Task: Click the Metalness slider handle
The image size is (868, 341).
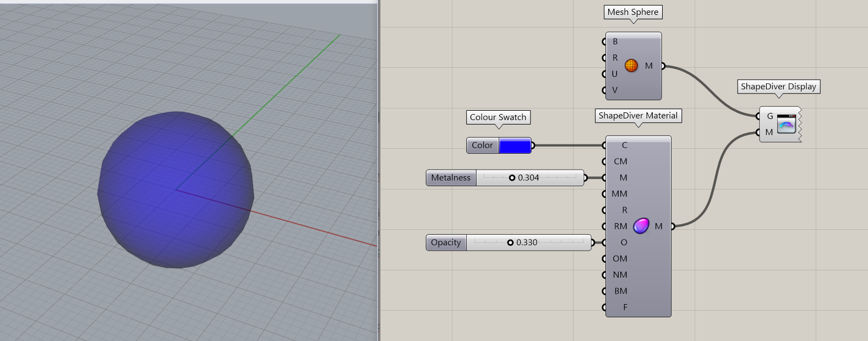Action: pyautogui.click(x=512, y=178)
